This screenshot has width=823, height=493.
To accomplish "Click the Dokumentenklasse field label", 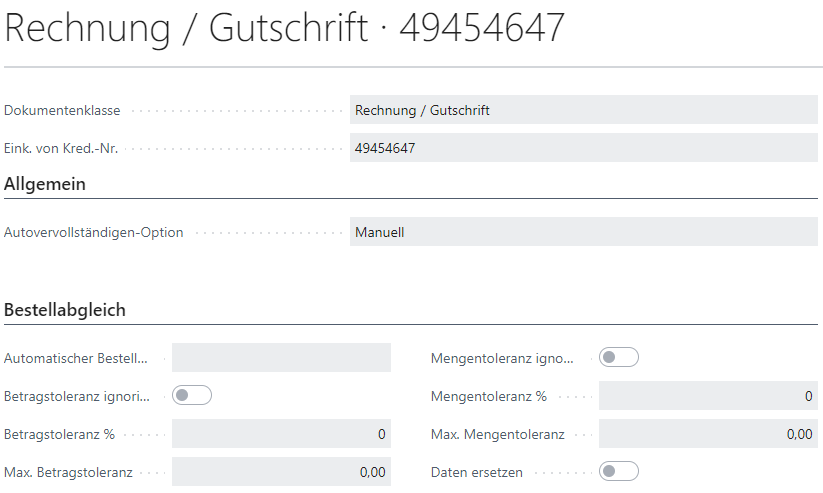I will 63,111.
